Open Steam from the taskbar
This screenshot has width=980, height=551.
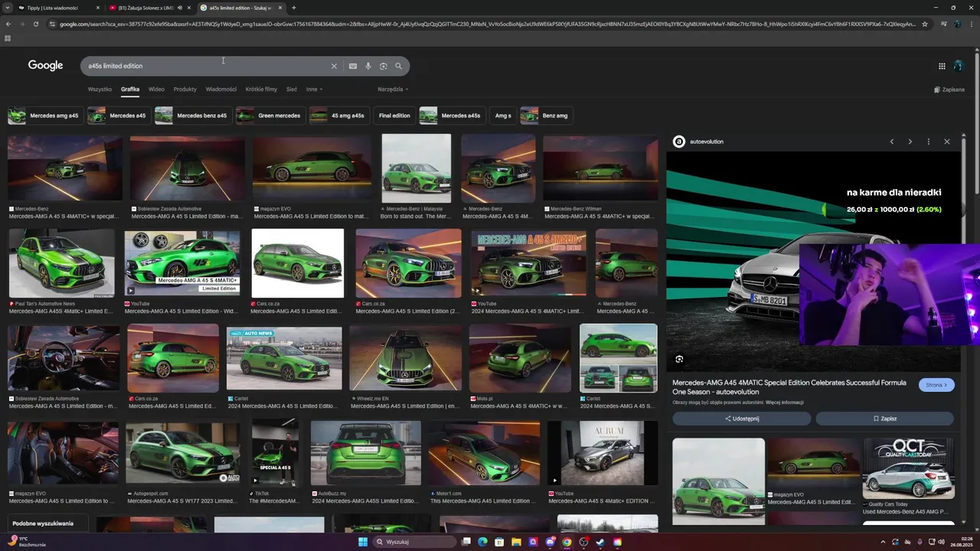600,542
